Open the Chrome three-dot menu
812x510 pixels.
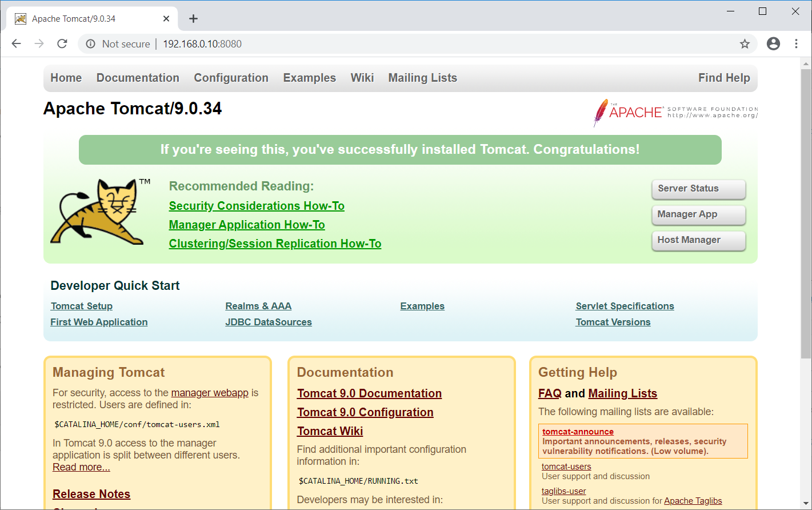coord(796,43)
